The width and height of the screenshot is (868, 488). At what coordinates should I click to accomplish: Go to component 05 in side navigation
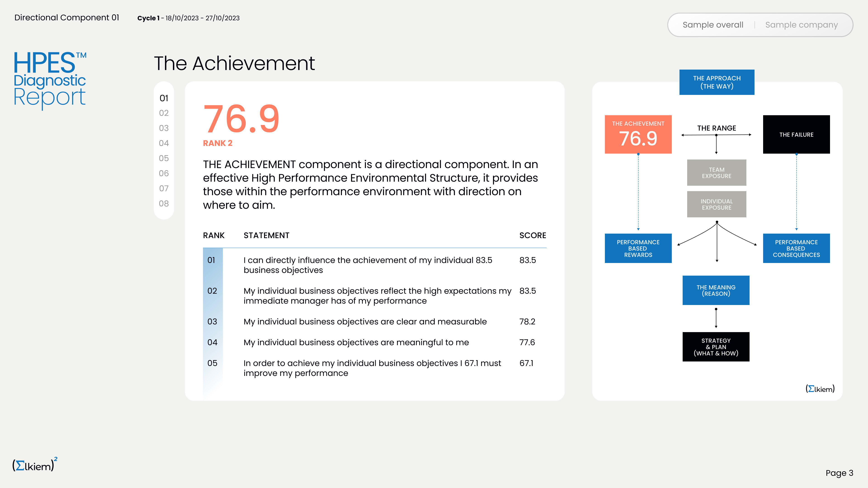(x=164, y=158)
